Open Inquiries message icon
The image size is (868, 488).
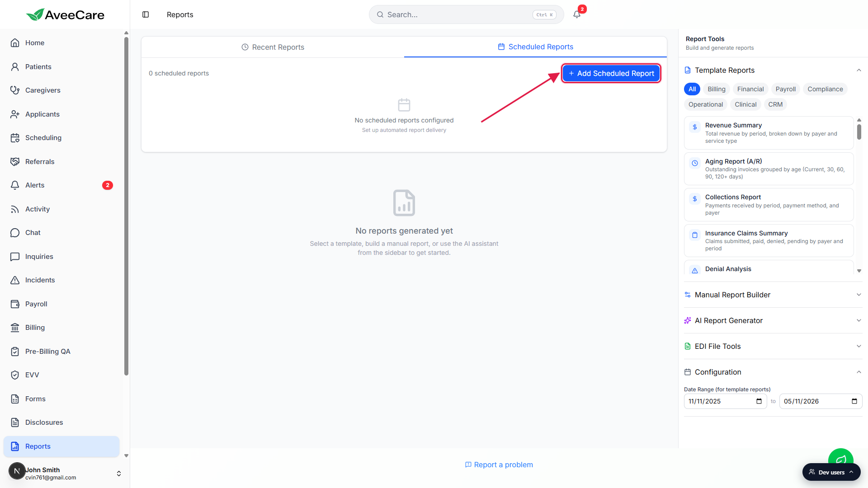(x=15, y=257)
